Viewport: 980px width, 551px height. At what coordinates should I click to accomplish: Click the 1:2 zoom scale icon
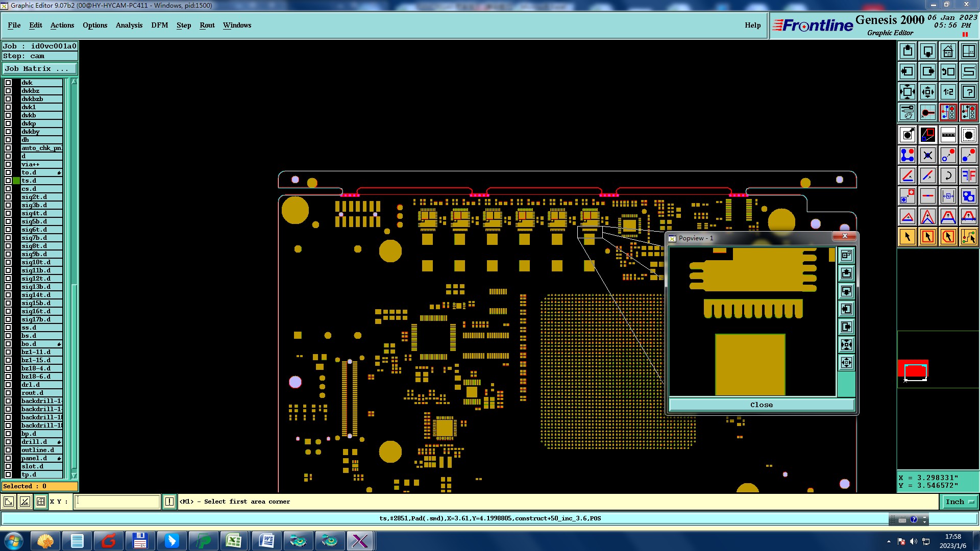pyautogui.click(x=948, y=92)
